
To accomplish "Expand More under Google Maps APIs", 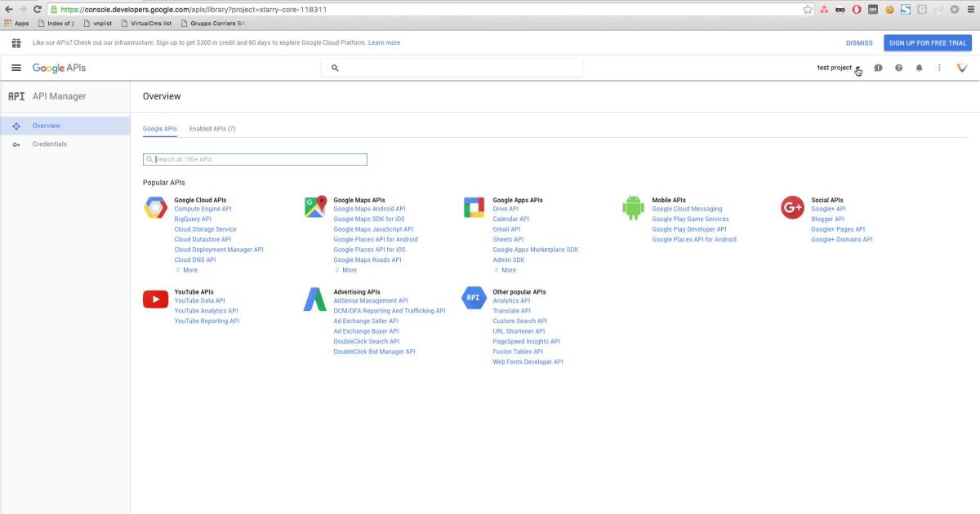I will (x=345, y=270).
